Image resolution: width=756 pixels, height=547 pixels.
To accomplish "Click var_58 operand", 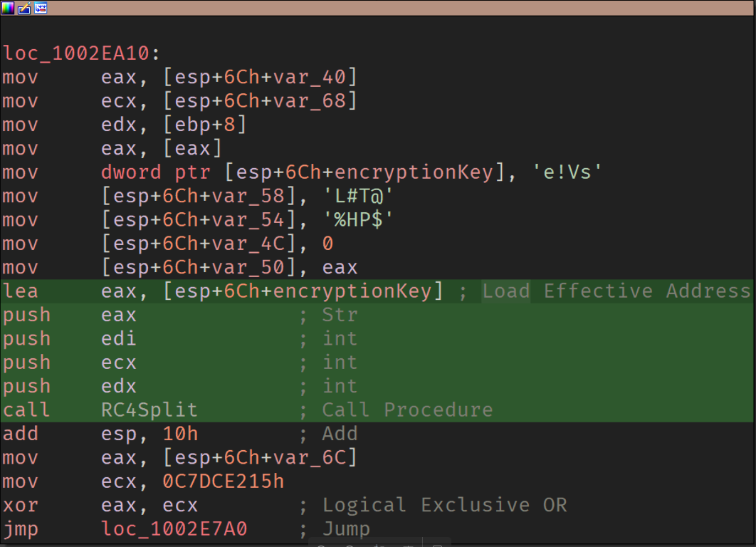I will (248, 195).
